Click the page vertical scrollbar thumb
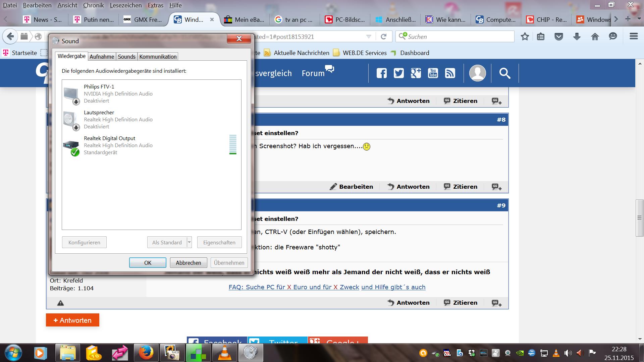The width and height of the screenshot is (644, 362). [x=639, y=218]
